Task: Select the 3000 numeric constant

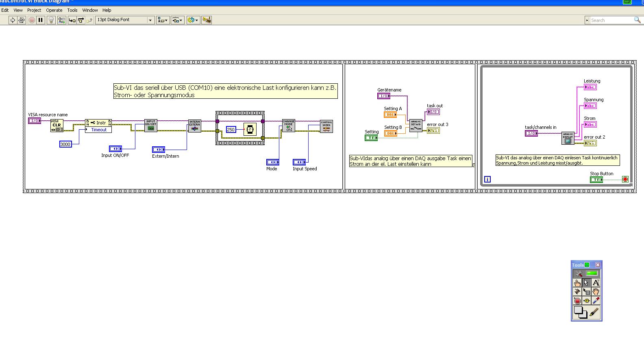Action: (65, 144)
